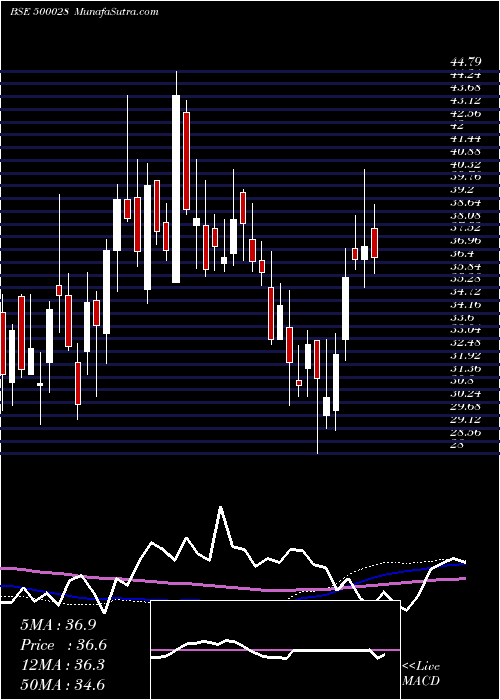500x700 pixels.
Task: Click the 34.72 price axis label
Action: tap(468, 292)
